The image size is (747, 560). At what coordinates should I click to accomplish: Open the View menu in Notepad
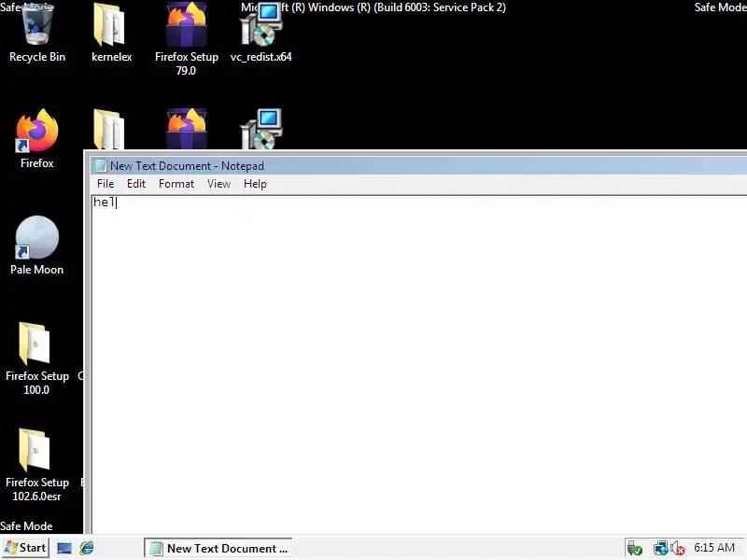pos(218,184)
